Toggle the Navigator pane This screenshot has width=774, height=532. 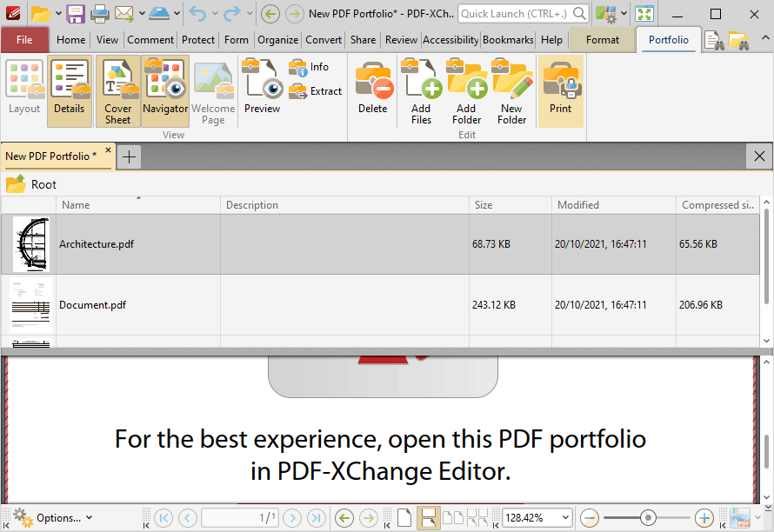point(165,90)
